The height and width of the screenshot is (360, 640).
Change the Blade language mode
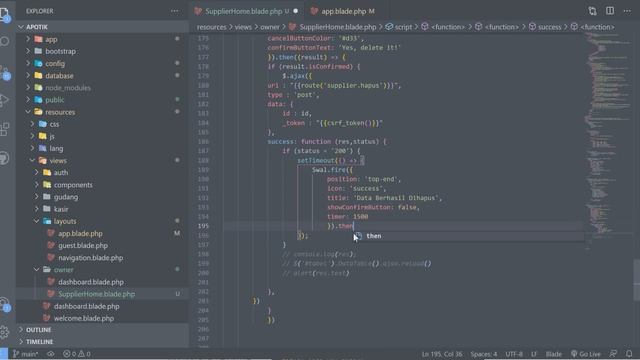point(553,354)
